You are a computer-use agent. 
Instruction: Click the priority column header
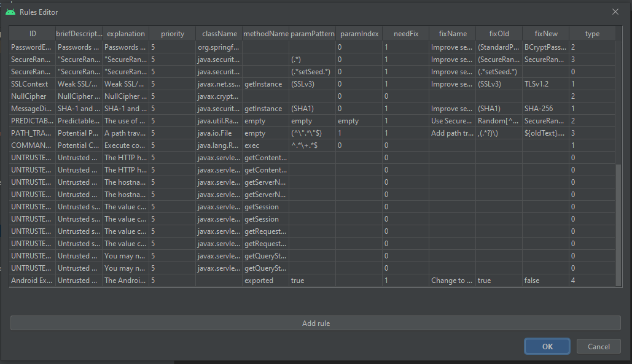click(173, 34)
